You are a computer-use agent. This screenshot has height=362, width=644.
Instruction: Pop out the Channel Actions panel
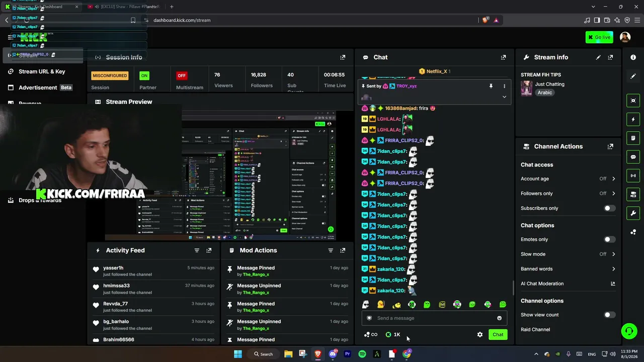[x=610, y=146]
